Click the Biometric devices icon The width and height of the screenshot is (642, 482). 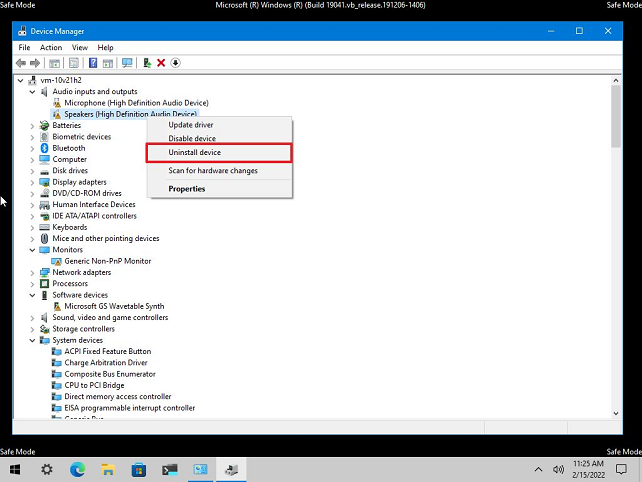pos(44,137)
